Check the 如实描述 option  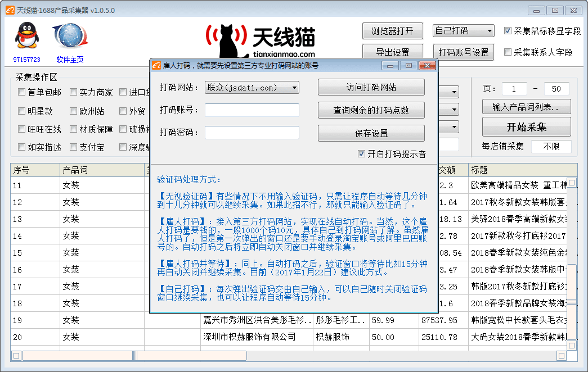(x=22, y=147)
